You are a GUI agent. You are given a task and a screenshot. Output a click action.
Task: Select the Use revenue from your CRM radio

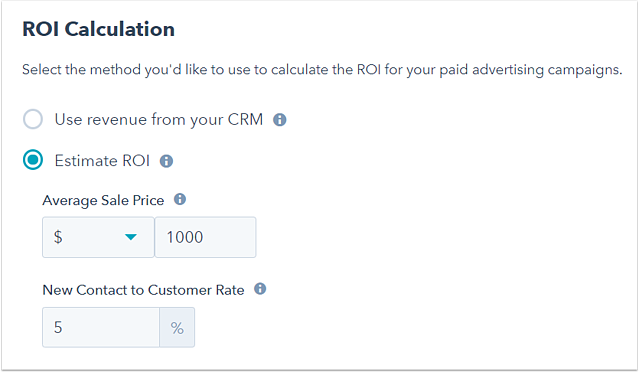pos(33,119)
